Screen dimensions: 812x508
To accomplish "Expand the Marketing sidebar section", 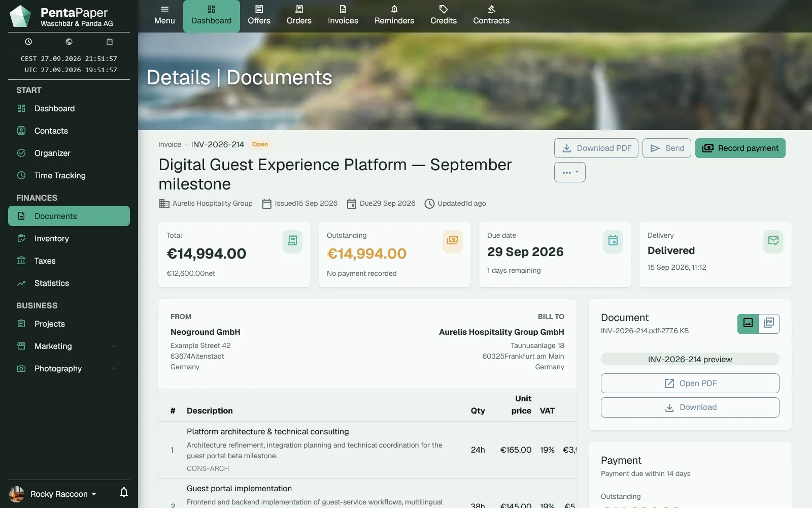I will [x=69, y=346].
